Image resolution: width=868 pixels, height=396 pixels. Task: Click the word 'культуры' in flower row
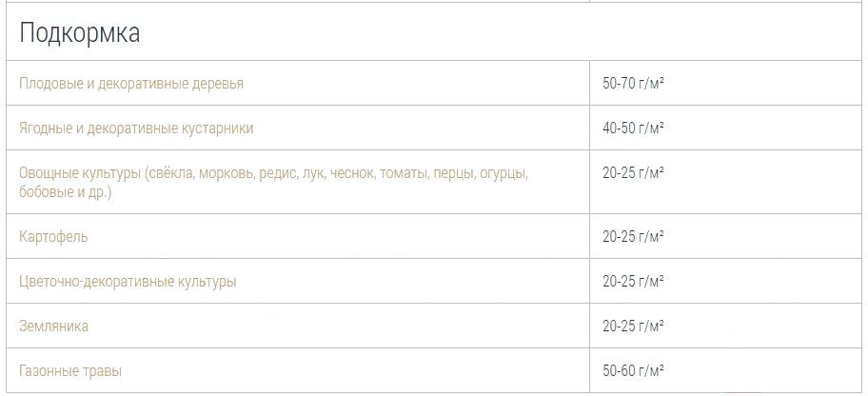pyautogui.click(x=207, y=282)
